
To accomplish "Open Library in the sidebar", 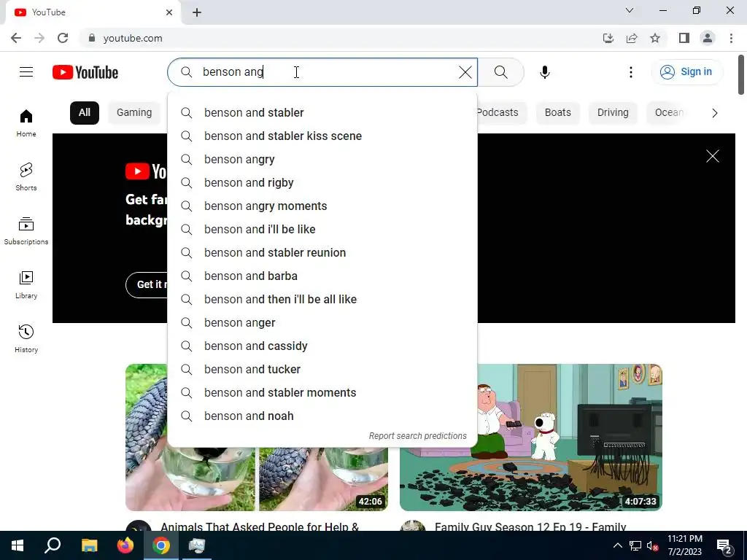I will pos(26,284).
